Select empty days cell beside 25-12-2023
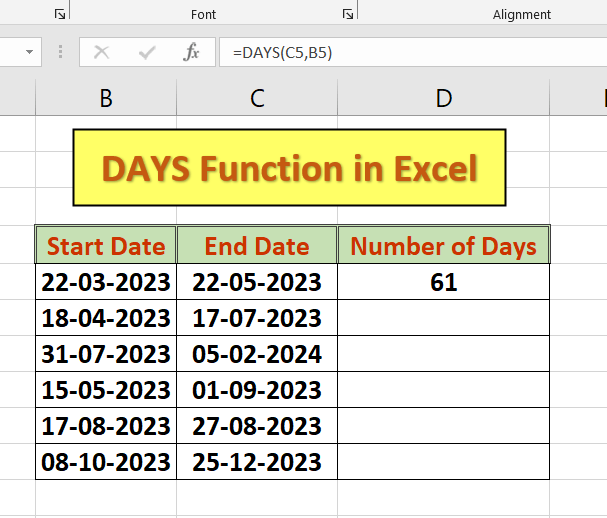The width and height of the screenshot is (607, 518). 444,462
